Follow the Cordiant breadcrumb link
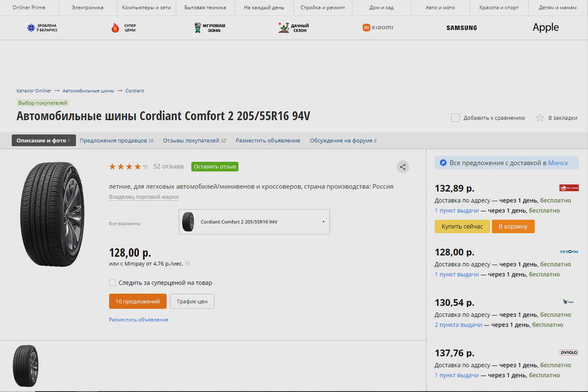This screenshot has height=392, width=588. point(135,91)
